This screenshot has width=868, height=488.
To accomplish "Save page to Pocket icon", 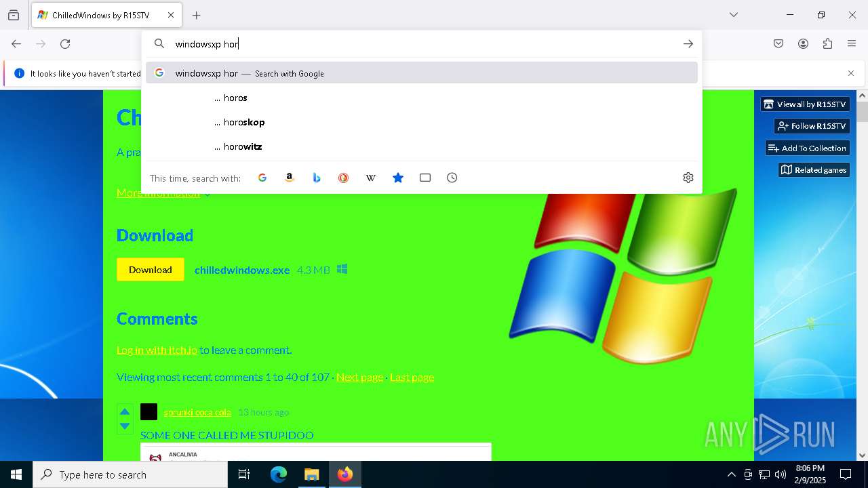I will [x=778, y=44].
